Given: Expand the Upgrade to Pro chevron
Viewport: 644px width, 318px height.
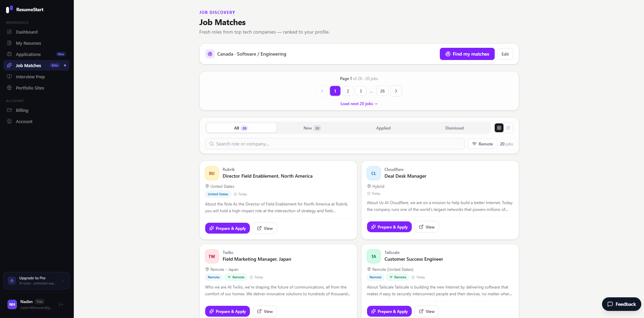Looking at the screenshot, I should tap(63, 281).
